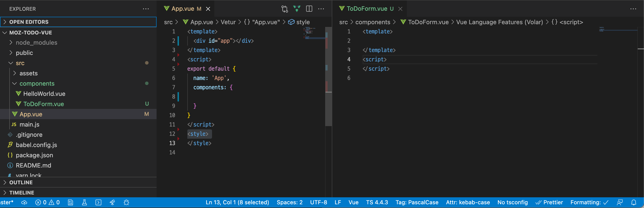This screenshot has width=644, height=208.
Task: Open Explorer views and more actions menu
Action: click(x=146, y=9)
